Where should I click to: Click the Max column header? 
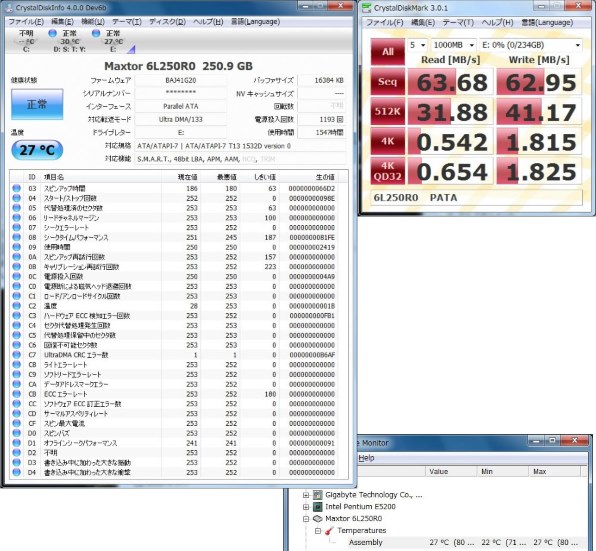coord(554,471)
